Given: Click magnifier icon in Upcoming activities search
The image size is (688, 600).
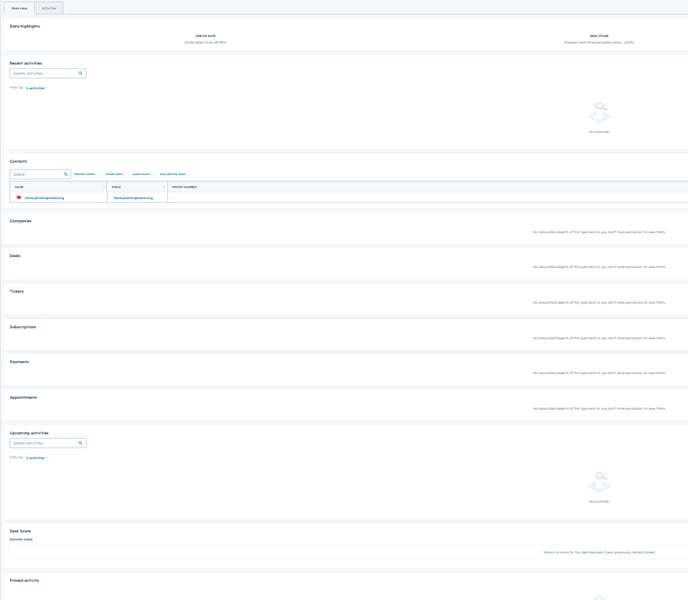Looking at the screenshot, I should tap(81, 442).
